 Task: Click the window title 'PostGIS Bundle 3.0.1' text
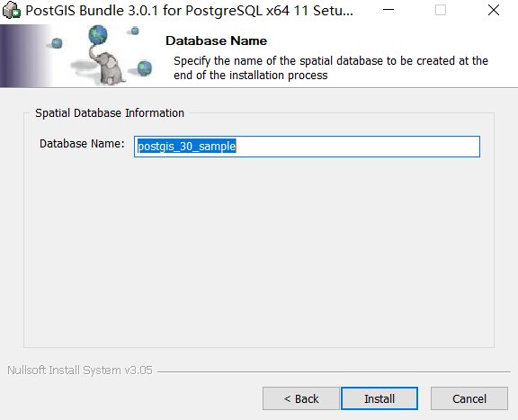[189, 11]
